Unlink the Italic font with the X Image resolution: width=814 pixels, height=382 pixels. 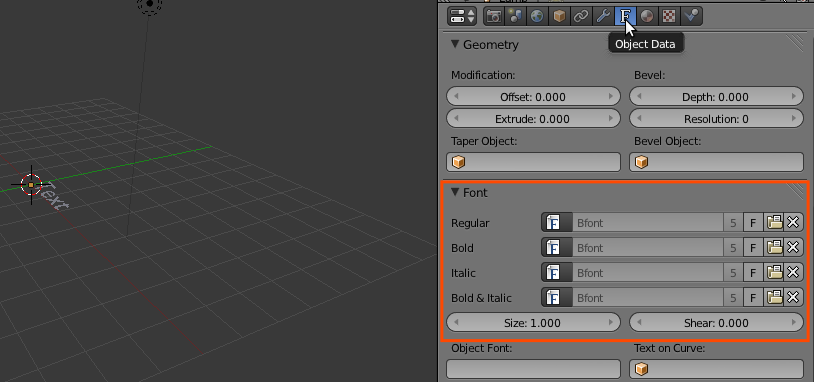(793, 272)
